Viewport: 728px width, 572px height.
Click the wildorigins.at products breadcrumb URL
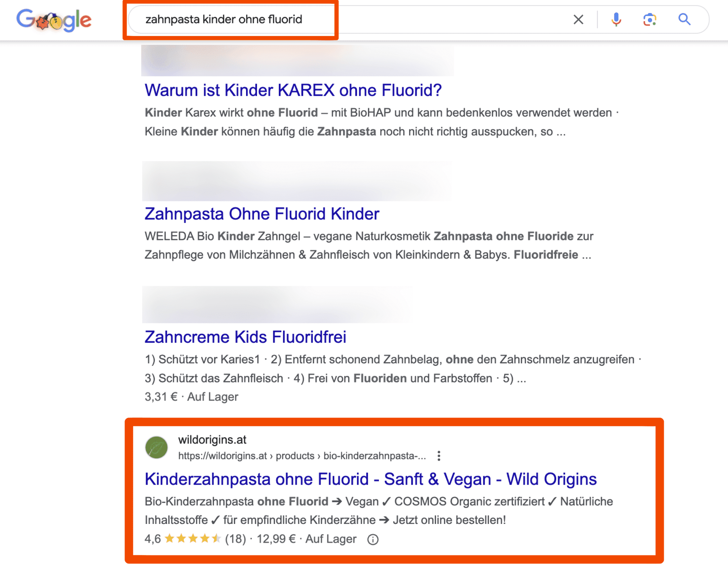point(302,456)
